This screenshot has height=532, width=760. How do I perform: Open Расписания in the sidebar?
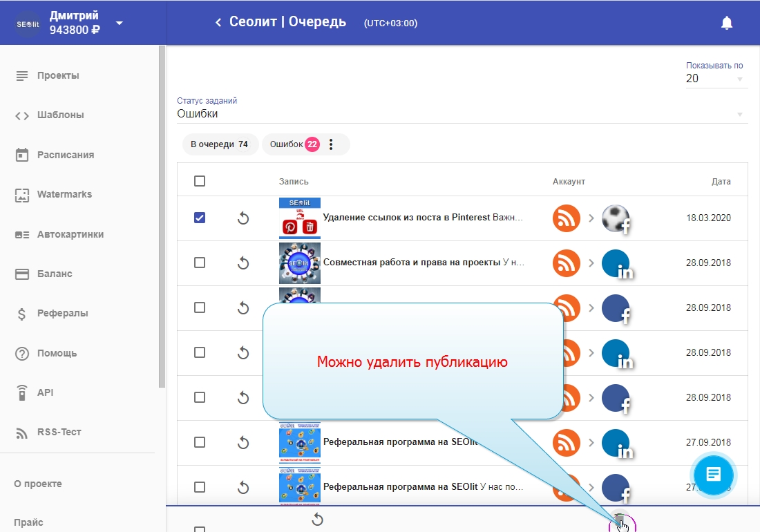pyautogui.click(x=65, y=155)
